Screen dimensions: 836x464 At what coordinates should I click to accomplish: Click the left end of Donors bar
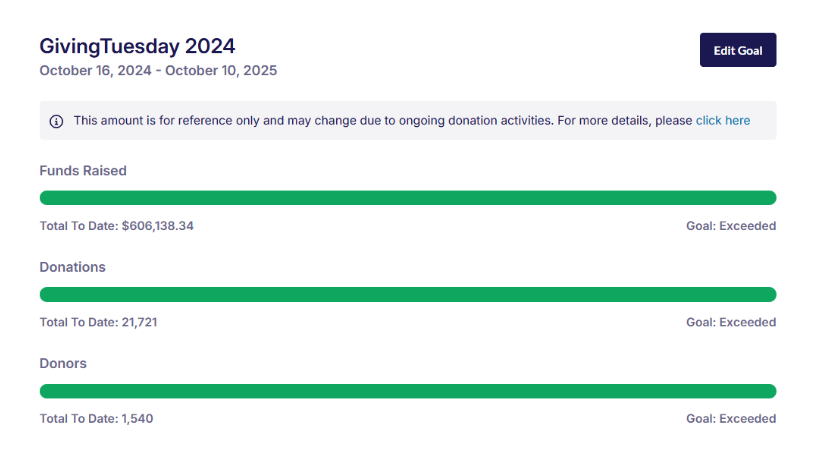point(47,391)
